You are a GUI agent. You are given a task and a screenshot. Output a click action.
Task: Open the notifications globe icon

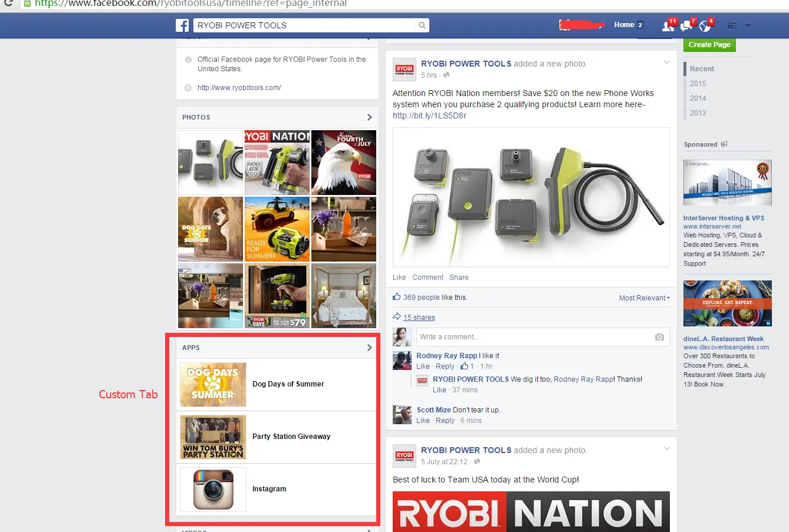(705, 25)
